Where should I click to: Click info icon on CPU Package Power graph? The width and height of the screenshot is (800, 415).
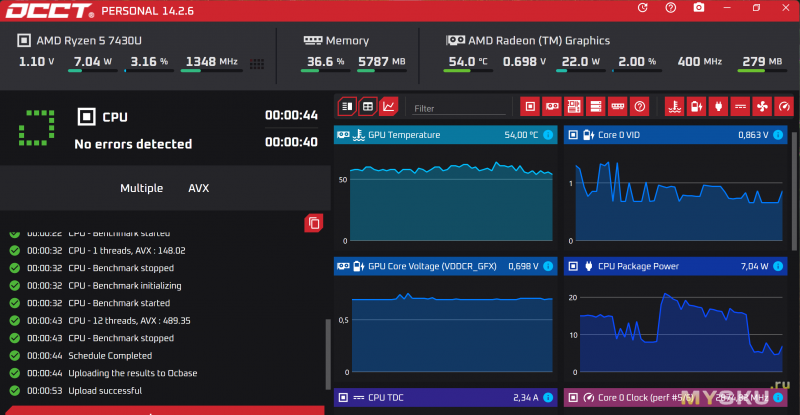click(778, 267)
